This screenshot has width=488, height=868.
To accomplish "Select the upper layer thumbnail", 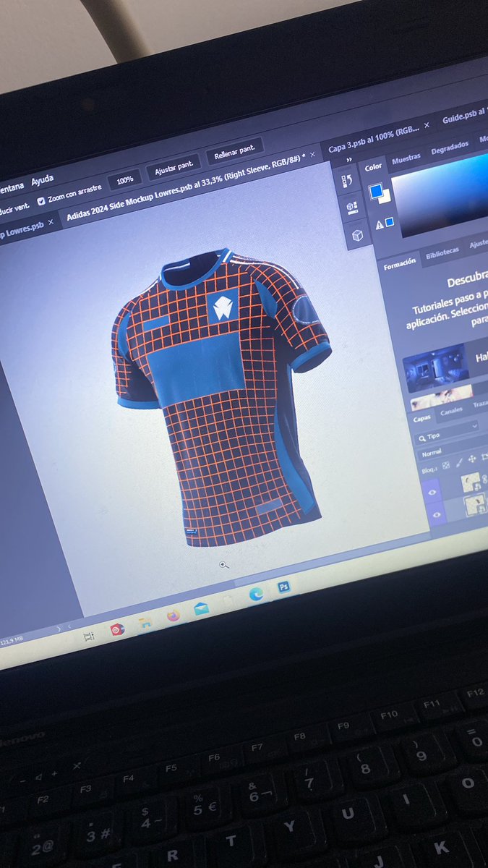I will 471,482.
